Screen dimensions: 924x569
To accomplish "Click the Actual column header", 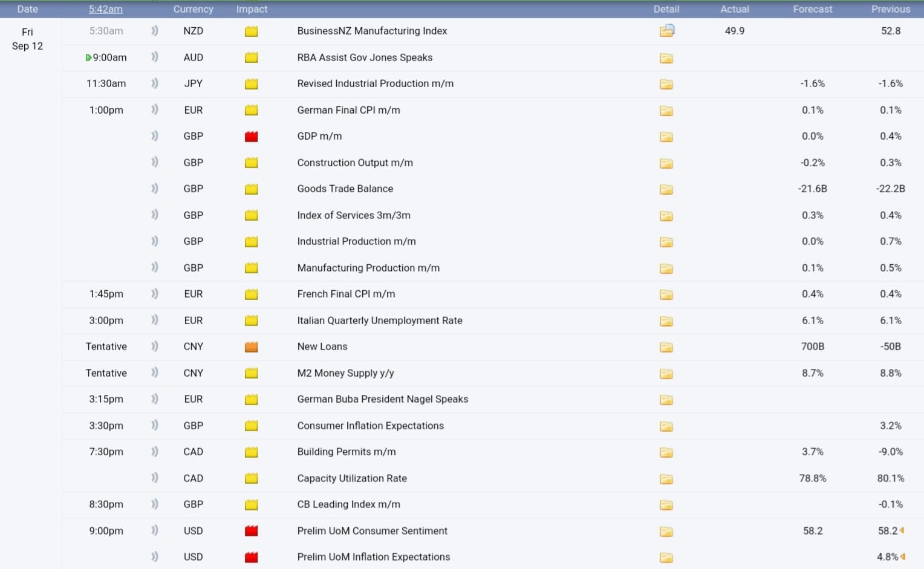I will [x=735, y=9].
